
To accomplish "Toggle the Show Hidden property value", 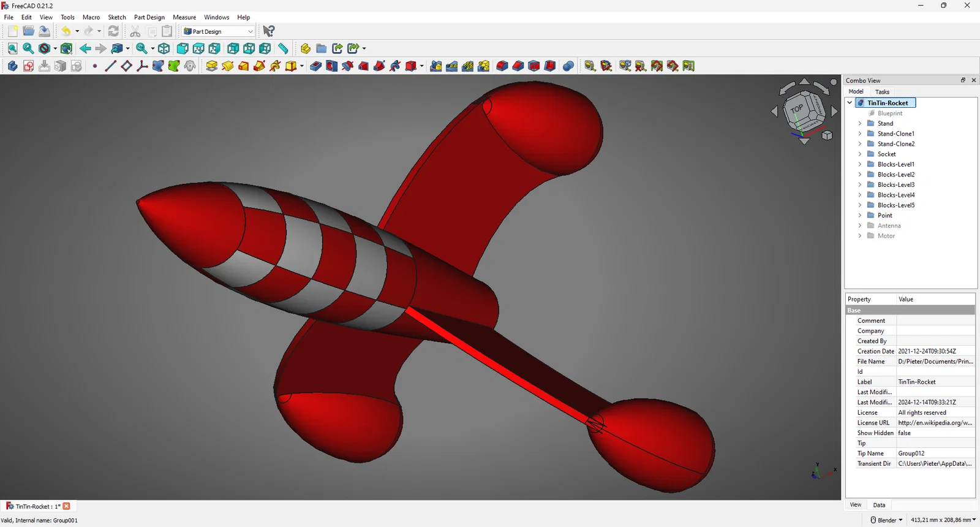I will [x=935, y=433].
